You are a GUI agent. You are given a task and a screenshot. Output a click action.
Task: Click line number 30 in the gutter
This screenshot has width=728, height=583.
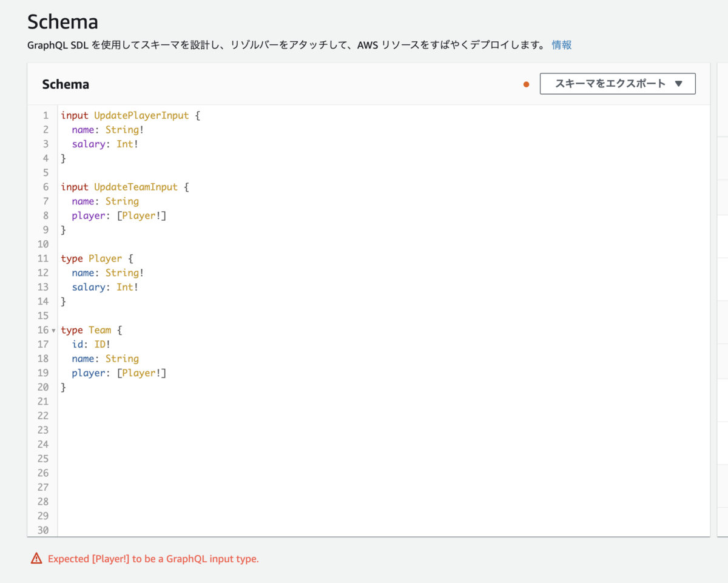43,531
